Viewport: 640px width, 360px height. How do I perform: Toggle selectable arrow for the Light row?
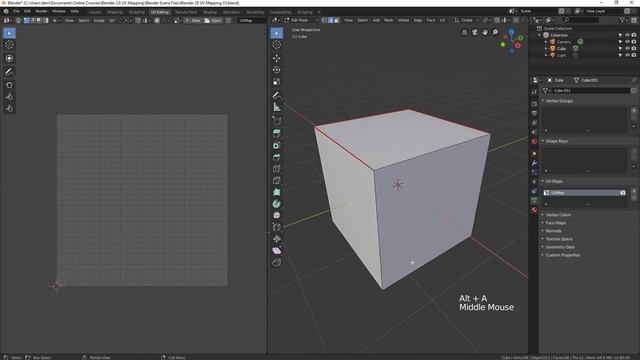point(620,55)
